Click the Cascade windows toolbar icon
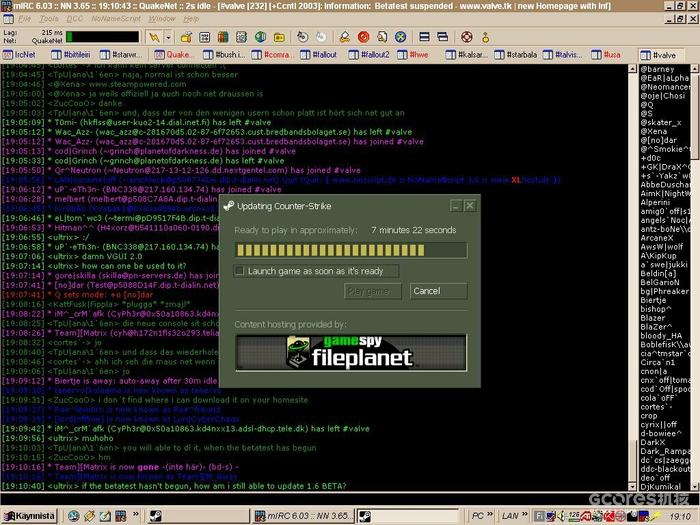 442,37
